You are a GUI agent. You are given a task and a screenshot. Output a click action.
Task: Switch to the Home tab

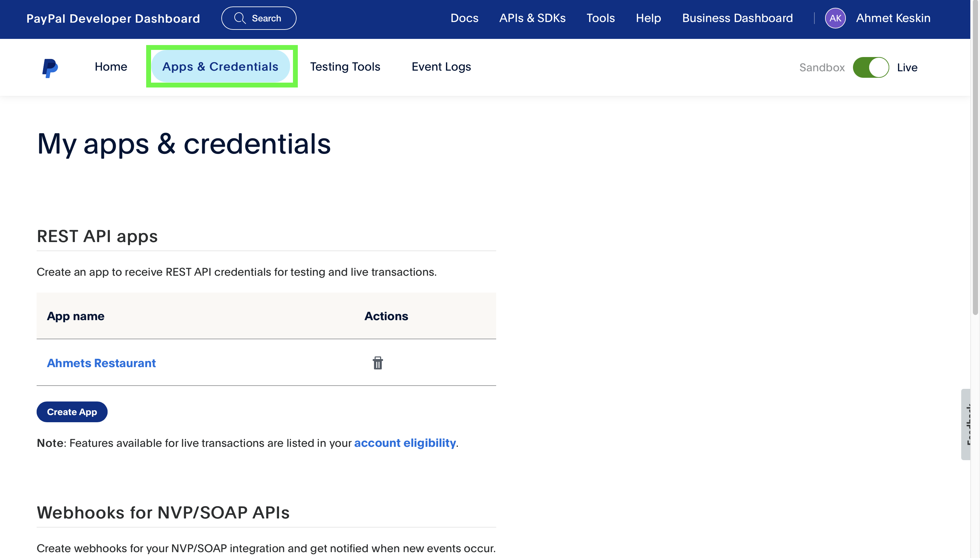tap(111, 67)
